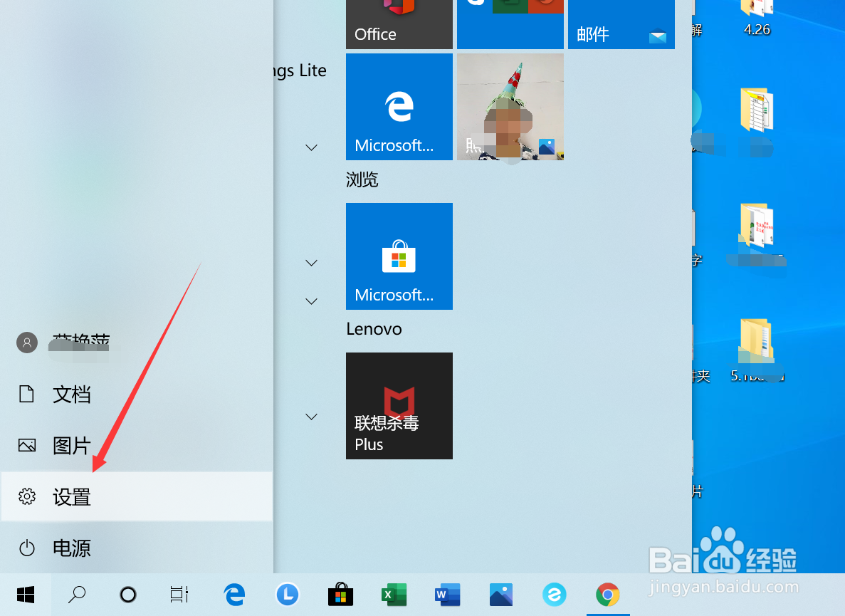Open the Documents (文档) folder shortcut
This screenshot has width=845, height=616.
point(137,394)
